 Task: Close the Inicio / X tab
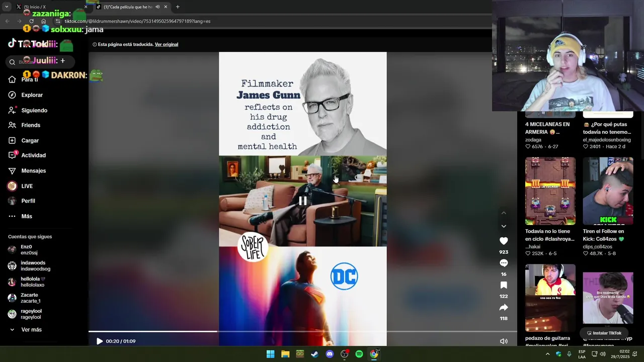[86, 7]
